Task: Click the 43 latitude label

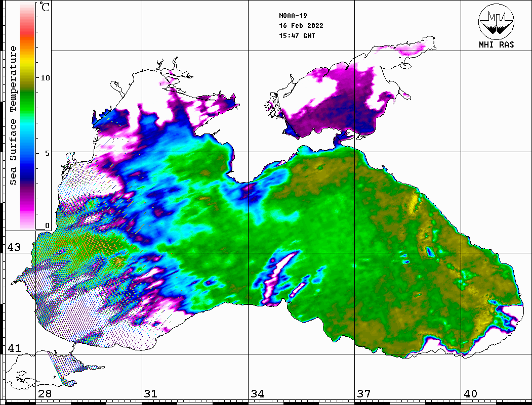Action: point(14,247)
